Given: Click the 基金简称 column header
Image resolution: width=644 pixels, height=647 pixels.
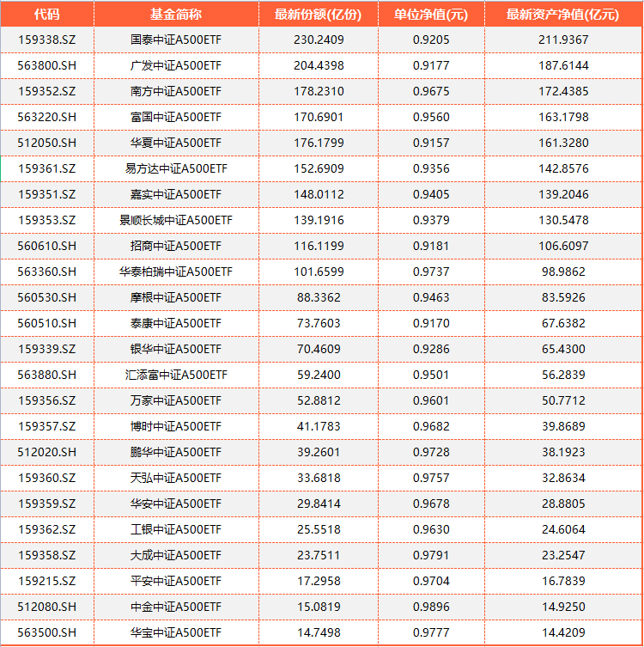Looking at the screenshot, I should [x=176, y=14].
